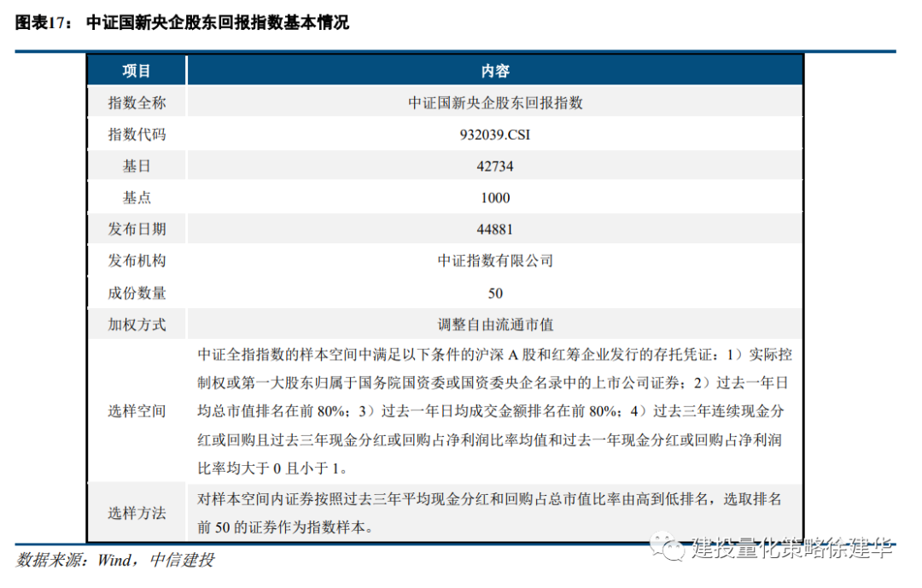Image resolution: width=922 pixels, height=588 pixels.
Task: Click the 项目 column header
Action: [x=137, y=71]
